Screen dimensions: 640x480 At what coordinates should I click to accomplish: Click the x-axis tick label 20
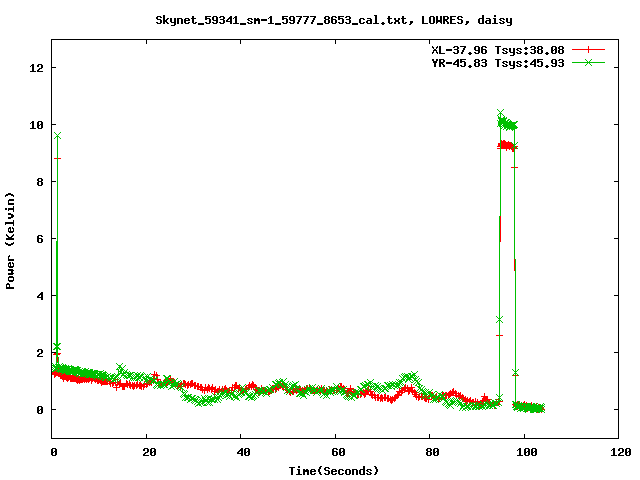click(149, 452)
